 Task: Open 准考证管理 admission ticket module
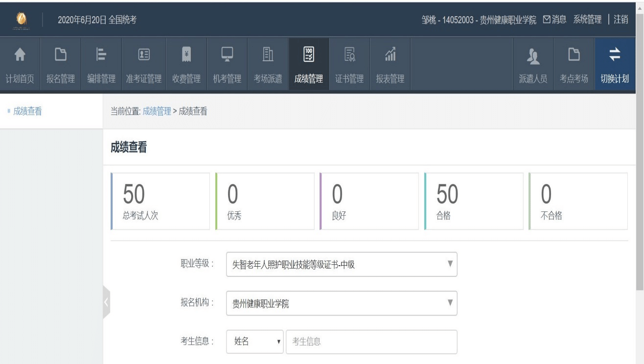click(143, 65)
